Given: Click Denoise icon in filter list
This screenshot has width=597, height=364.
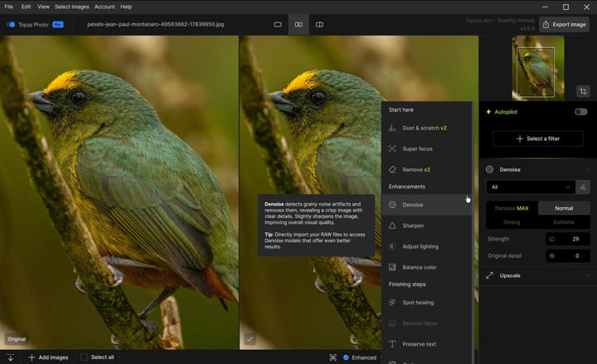Looking at the screenshot, I should [x=392, y=205].
